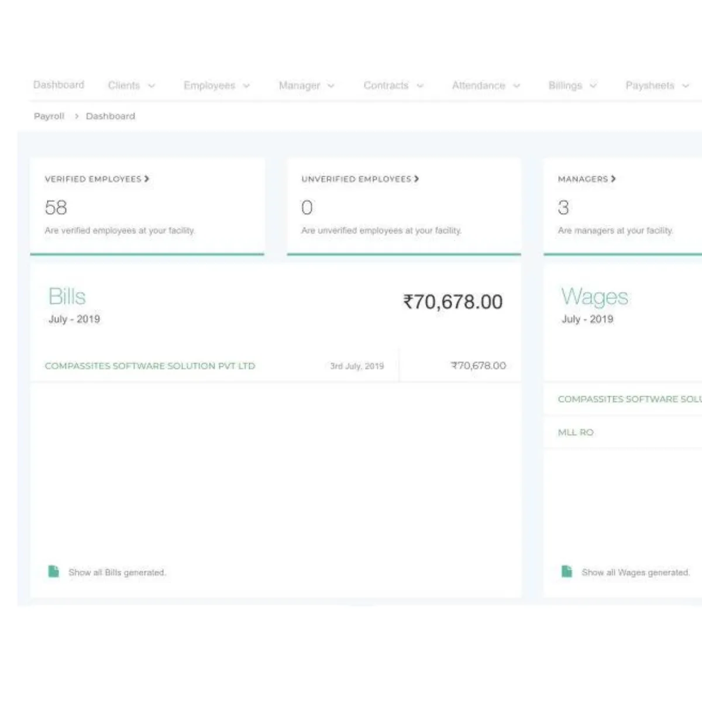Open the Billings dropdown
The image size is (702, 728).
click(572, 85)
